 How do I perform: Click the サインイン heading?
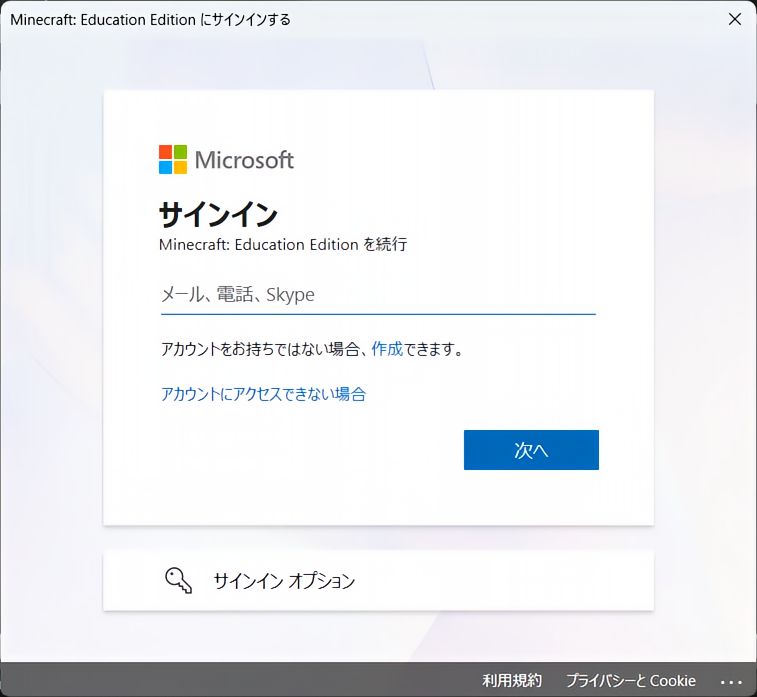(218, 214)
